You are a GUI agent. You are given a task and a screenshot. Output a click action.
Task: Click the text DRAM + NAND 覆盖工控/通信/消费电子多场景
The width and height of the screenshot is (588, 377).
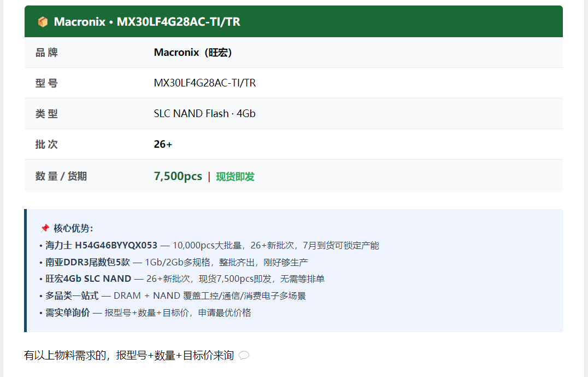click(210, 295)
